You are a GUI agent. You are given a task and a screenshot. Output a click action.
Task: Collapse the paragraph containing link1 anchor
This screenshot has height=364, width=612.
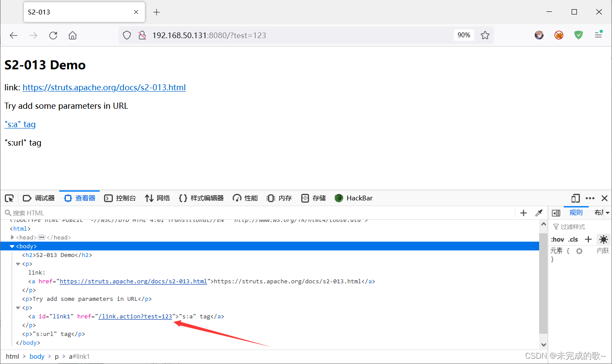coord(18,308)
